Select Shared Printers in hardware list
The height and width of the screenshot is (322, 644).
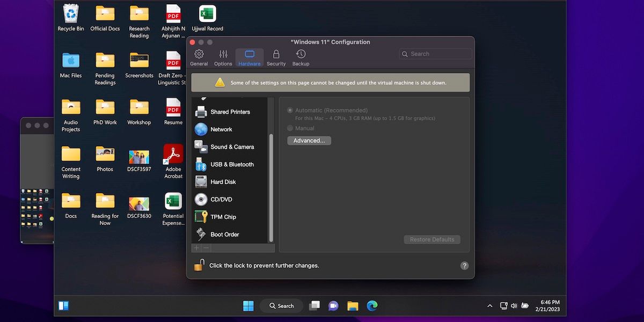[x=230, y=112]
